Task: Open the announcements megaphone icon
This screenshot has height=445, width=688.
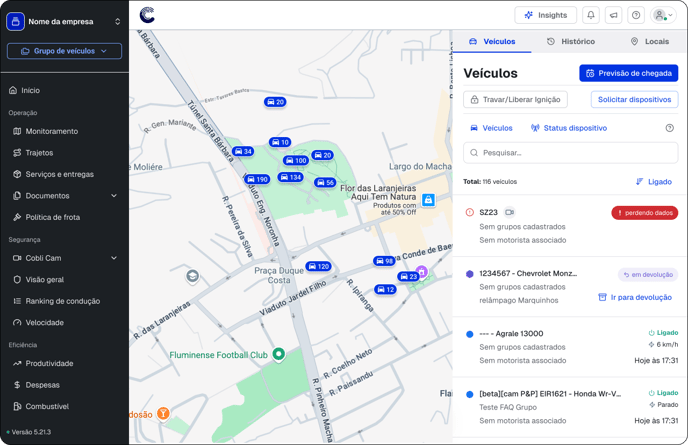Action: pos(613,15)
